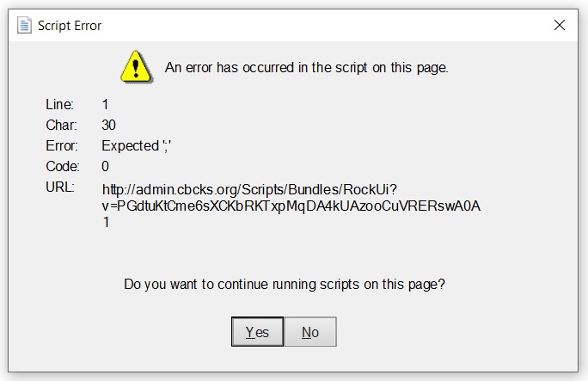Click the char value 30

108,125
